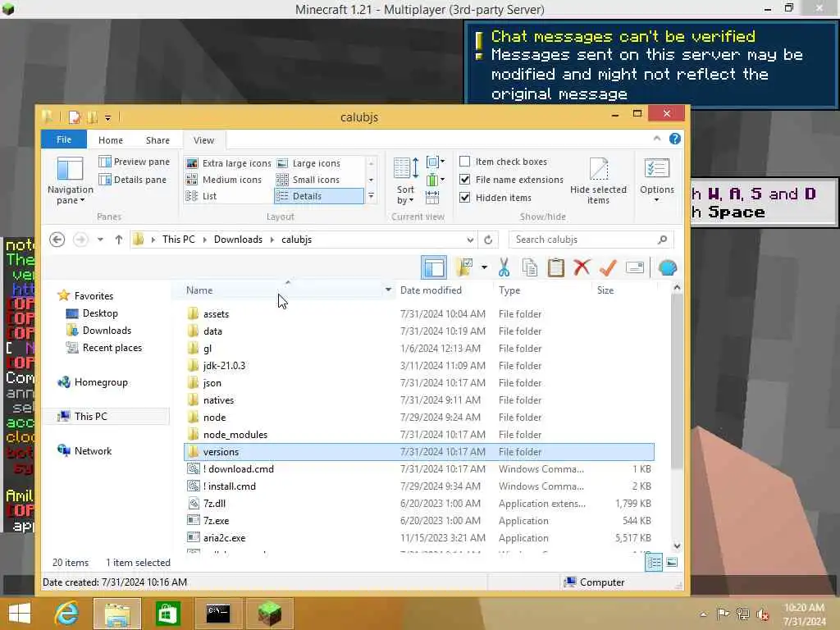Open recent locations dropdown arrow
The width and height of the screenshot is (840, 630).
100,240
